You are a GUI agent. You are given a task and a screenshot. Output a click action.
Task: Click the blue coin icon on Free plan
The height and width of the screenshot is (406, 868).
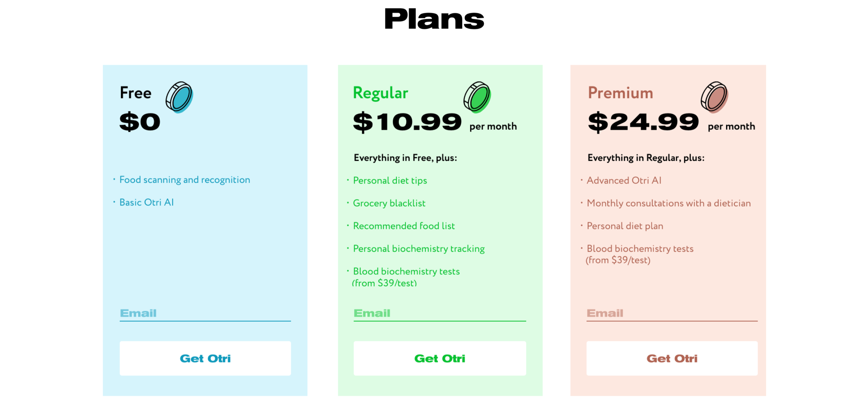(x=179, y=97)
